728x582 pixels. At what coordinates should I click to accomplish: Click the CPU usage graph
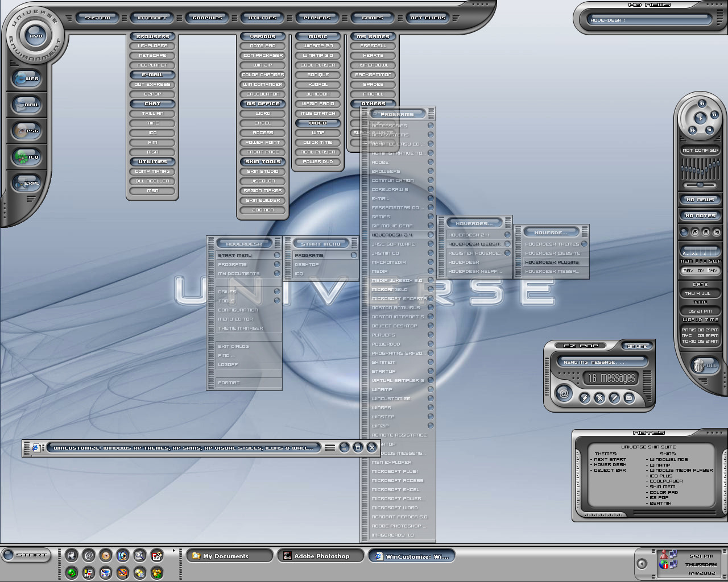(x=701, y=252)
